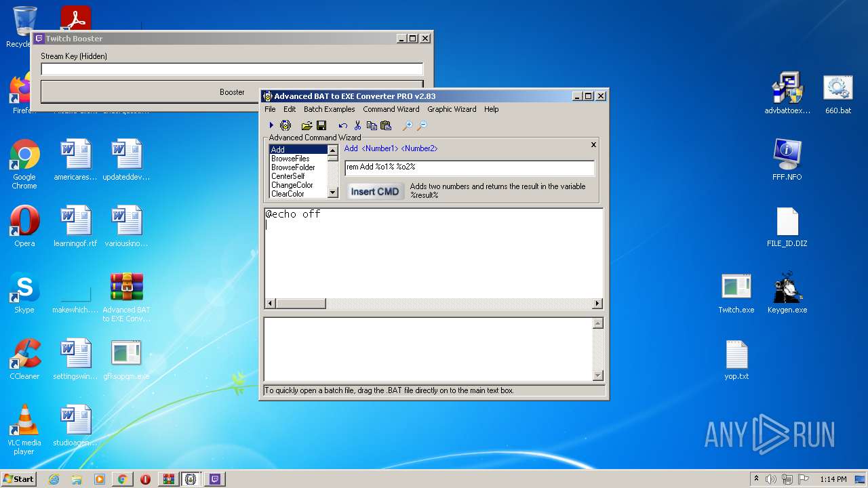Select CenterSelf in the command list
This screenshot has width=868, height=488.
point(298,176)
